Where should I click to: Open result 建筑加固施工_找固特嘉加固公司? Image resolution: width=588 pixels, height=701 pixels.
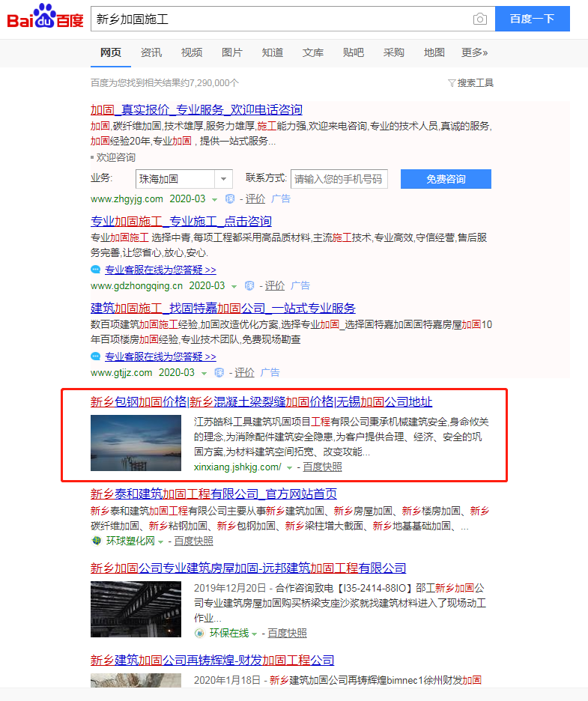[222, 308]
